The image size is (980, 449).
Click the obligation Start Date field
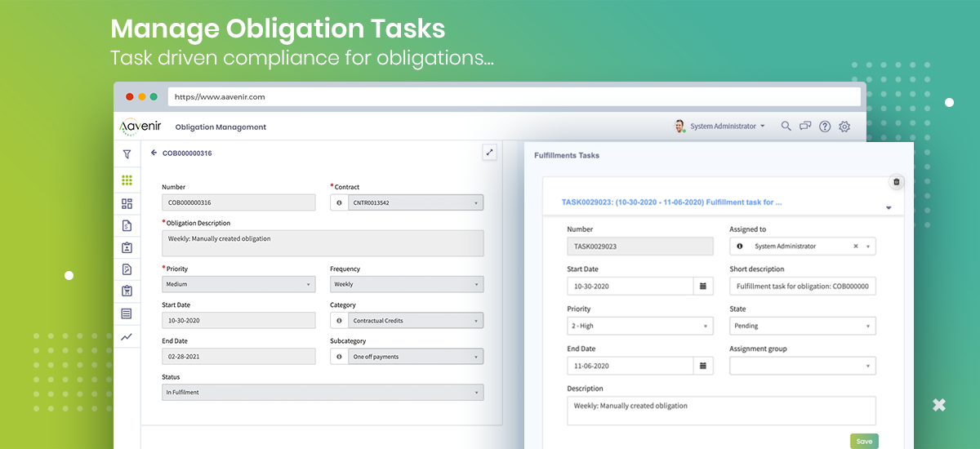[238, 321]
